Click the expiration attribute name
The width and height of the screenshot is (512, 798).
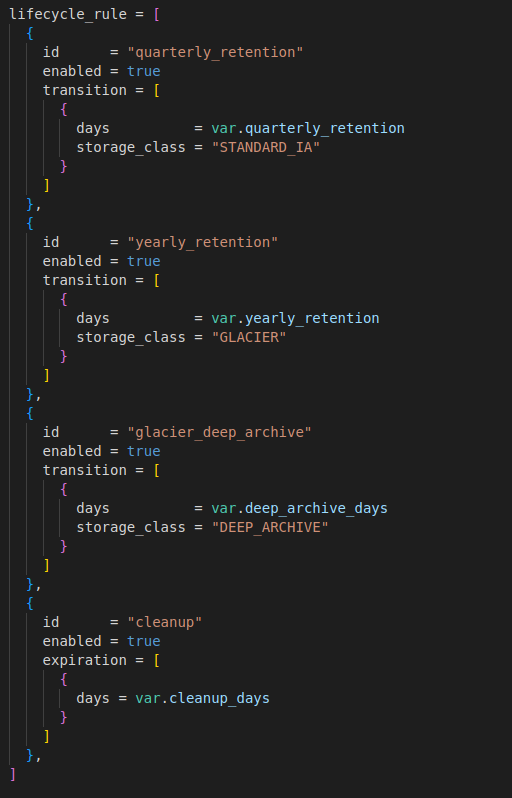84,660
